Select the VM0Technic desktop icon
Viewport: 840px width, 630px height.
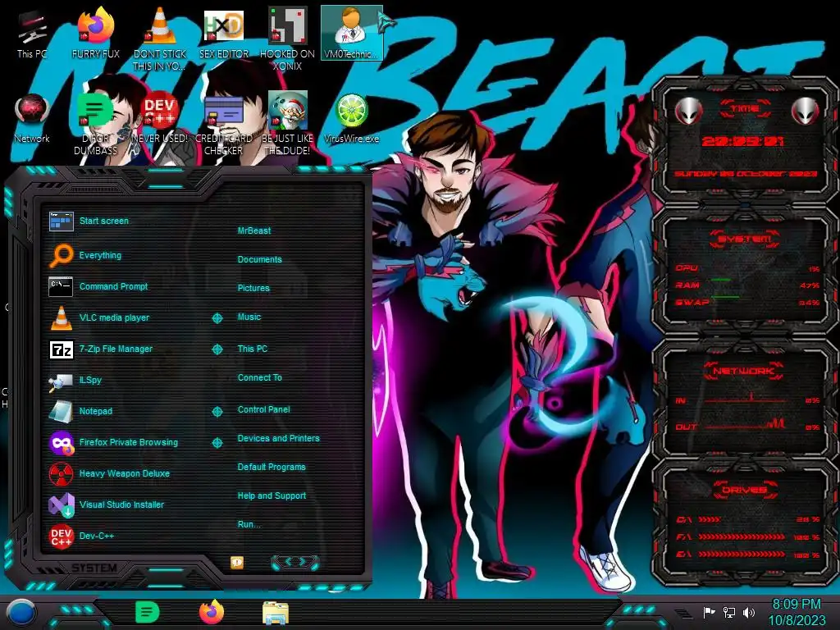351,33
